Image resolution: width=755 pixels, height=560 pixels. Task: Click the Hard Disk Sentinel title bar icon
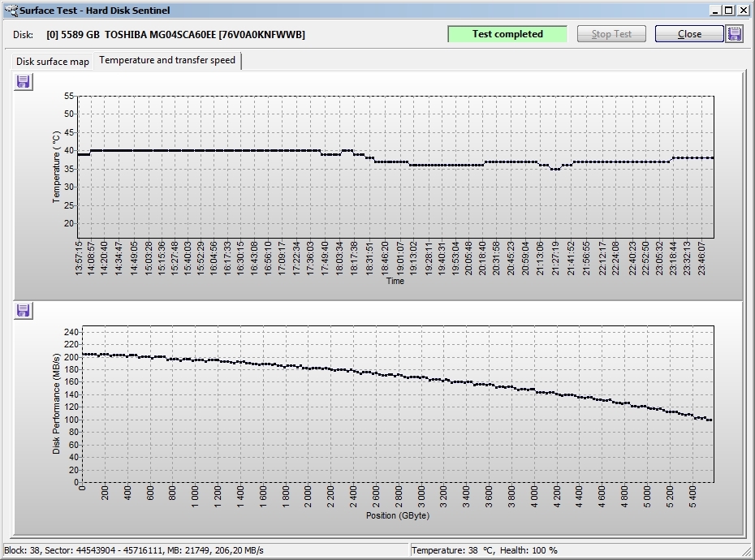pos(9,11)
